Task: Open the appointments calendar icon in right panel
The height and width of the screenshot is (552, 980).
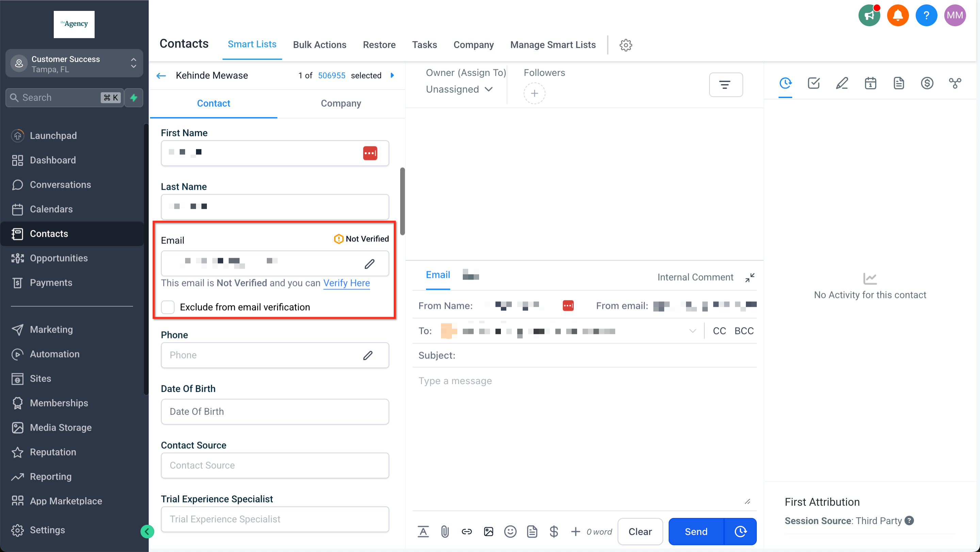Action: tap(870, 83)
